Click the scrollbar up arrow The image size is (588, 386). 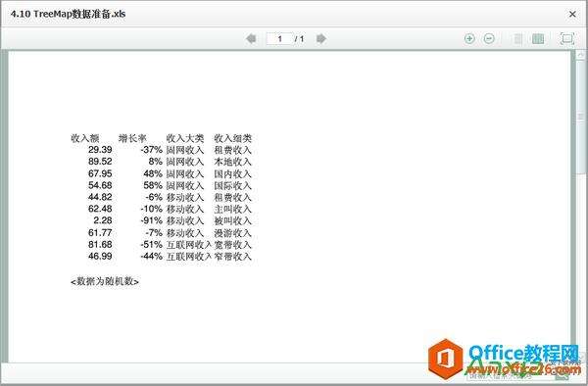pyautogui.click(x=580, y=55)
